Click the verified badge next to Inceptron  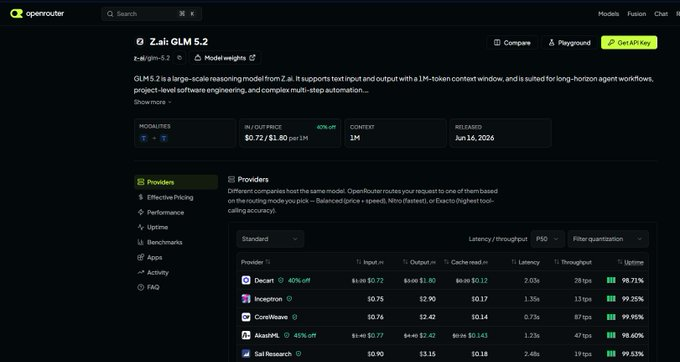289,299
